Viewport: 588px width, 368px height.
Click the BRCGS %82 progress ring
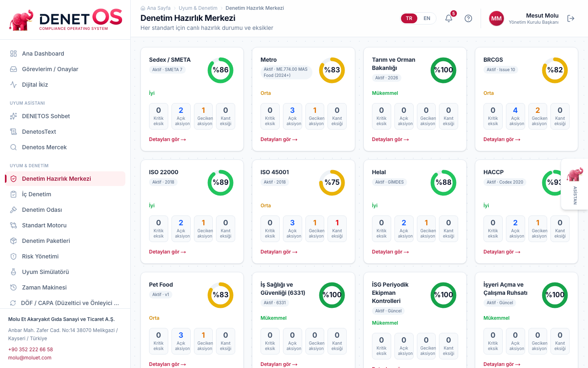[x=555, y=70]
